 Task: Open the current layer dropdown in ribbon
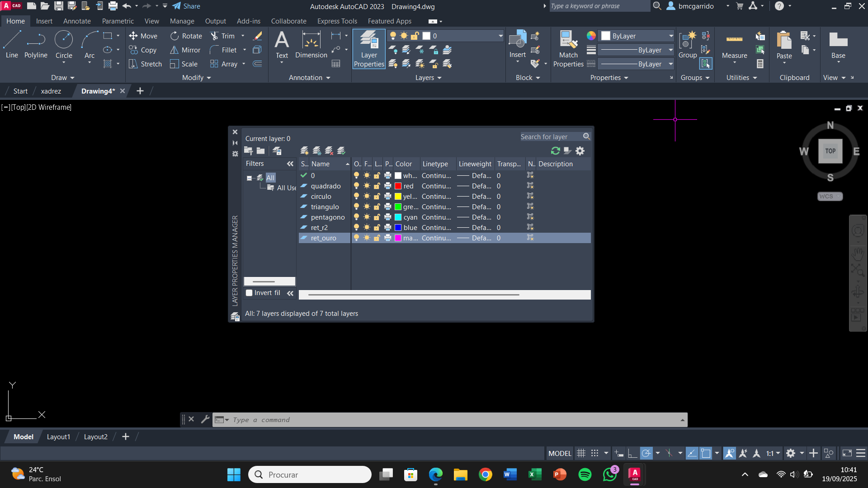pyautogui.click(x=500, y=36)
